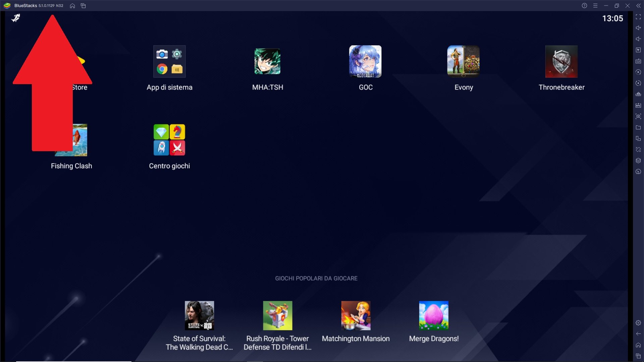Open the memory trim icon in sidebar

tap(638, 94)
